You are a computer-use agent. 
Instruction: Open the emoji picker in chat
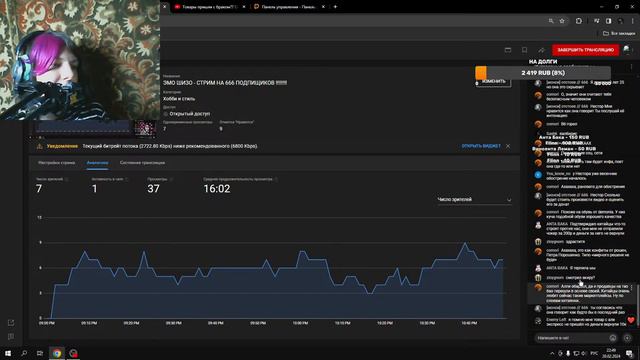click(x=613, y=338)
